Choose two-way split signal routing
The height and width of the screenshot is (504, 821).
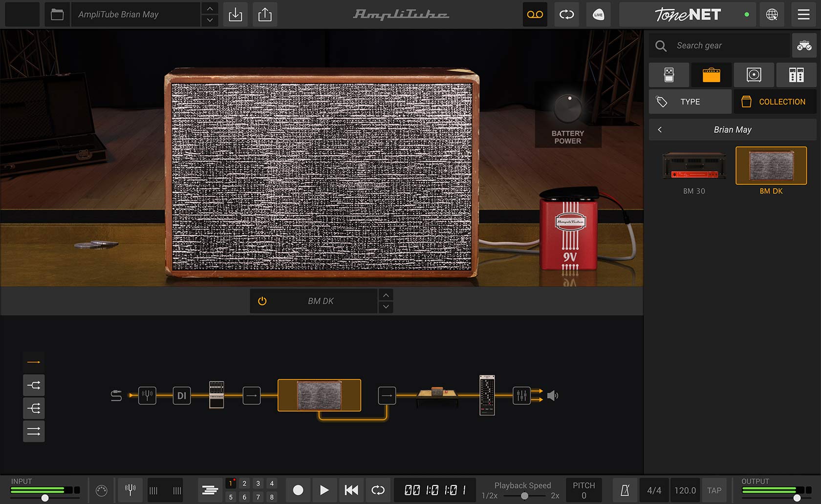(34, 385)
